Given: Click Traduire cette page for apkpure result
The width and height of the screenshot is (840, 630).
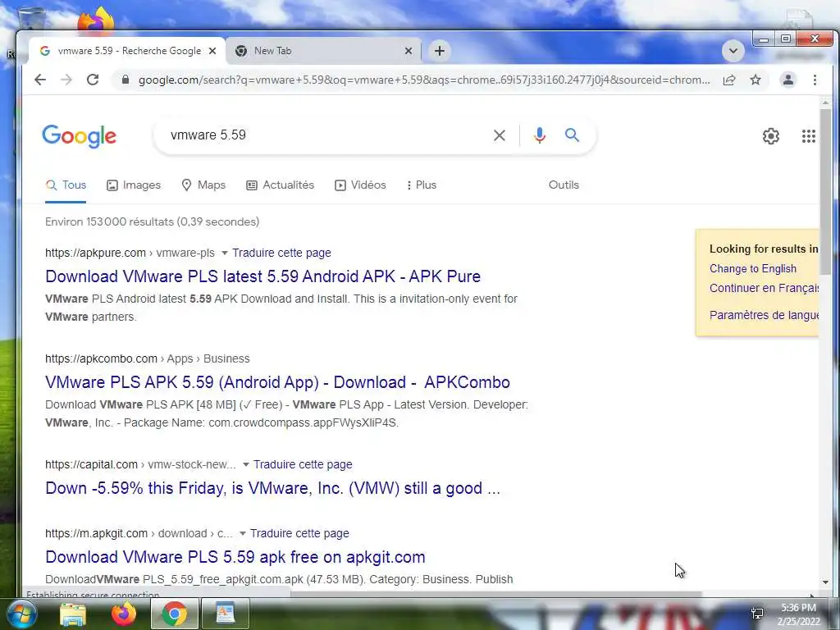Looking at the screenshot, I should (281, 253).
